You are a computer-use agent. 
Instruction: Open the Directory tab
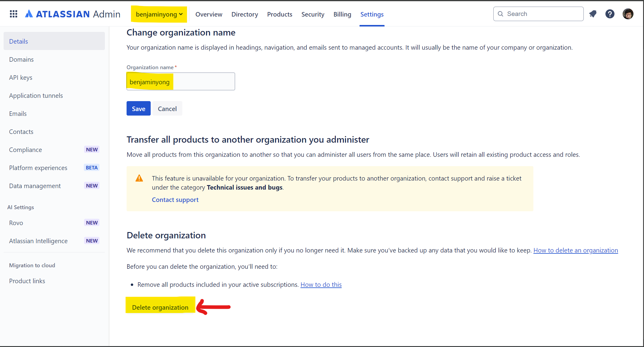(x=245, y=14)
